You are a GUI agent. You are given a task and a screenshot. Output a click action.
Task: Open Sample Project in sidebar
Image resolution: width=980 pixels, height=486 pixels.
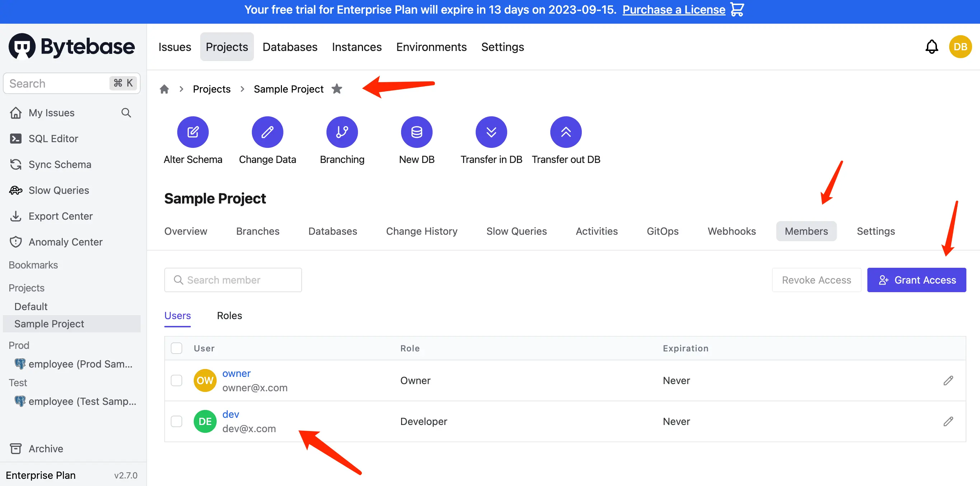[x=71, y=324]
